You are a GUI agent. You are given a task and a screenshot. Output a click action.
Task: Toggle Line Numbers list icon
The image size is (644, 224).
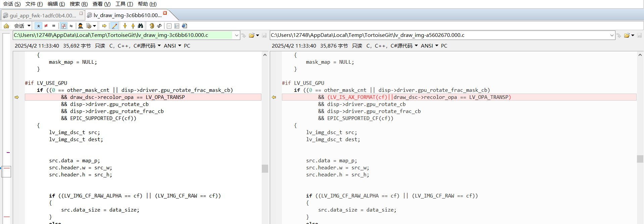click(x=177, y=26)
